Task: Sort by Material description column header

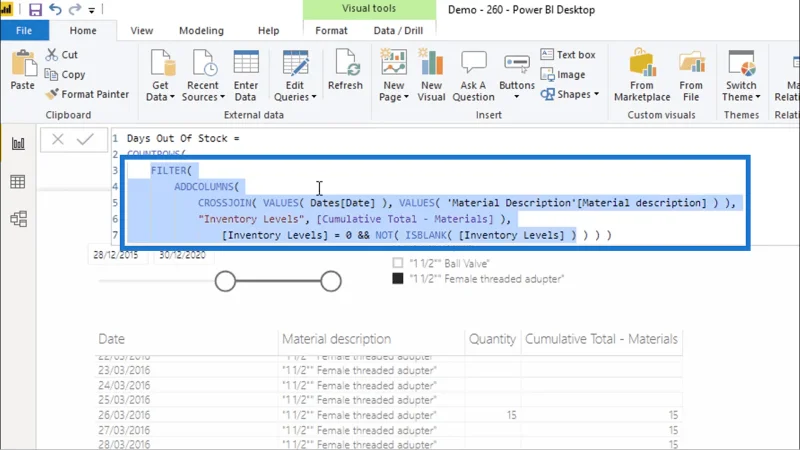Action: pos(336,339)
